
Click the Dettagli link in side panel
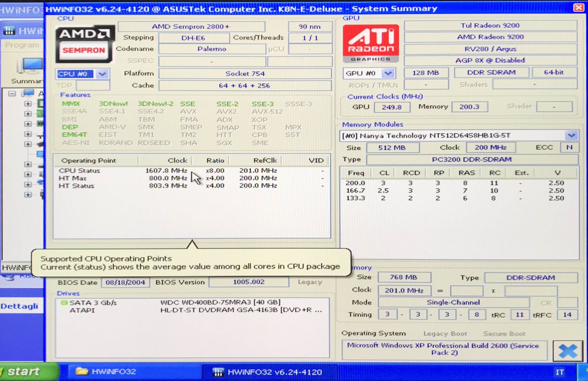[x=19, y=306]
